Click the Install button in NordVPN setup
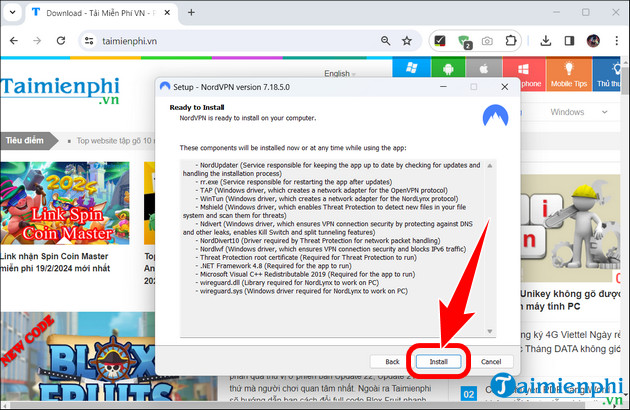 pos(438,361)
